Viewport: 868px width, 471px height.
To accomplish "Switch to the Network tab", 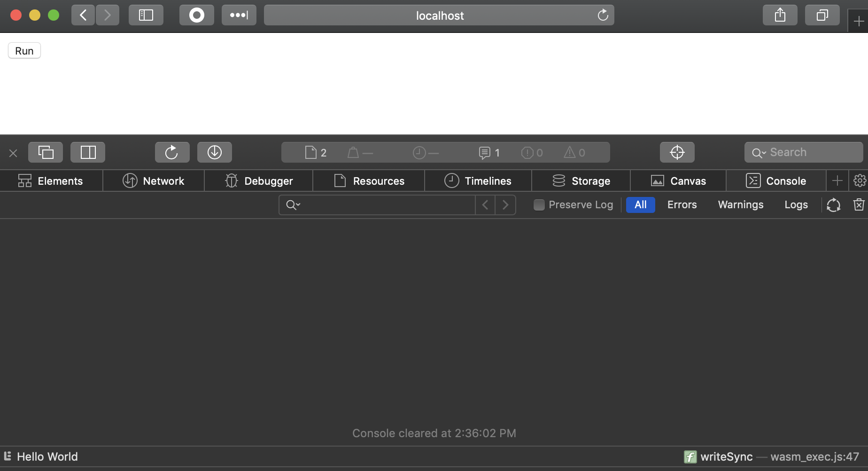I will coord(154,181).
